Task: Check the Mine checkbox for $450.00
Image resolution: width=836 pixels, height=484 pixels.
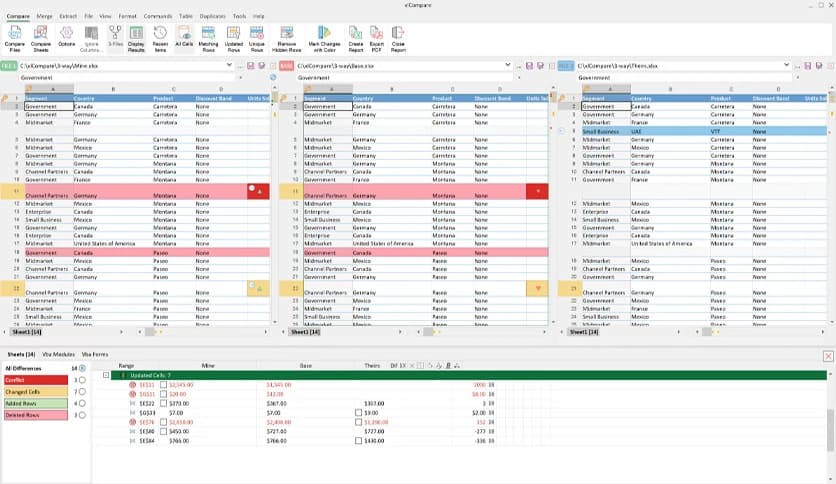Action: 164,431
